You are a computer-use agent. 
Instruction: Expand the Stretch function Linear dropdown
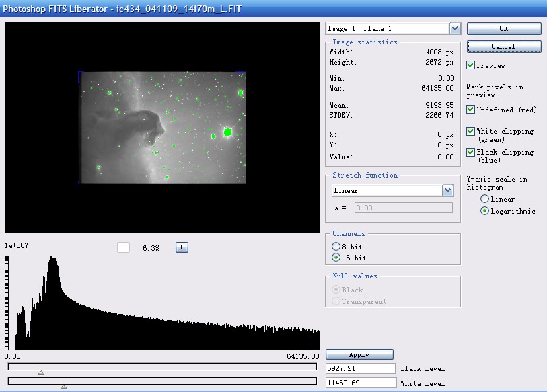pyautogui.click(x=448, y=190)
